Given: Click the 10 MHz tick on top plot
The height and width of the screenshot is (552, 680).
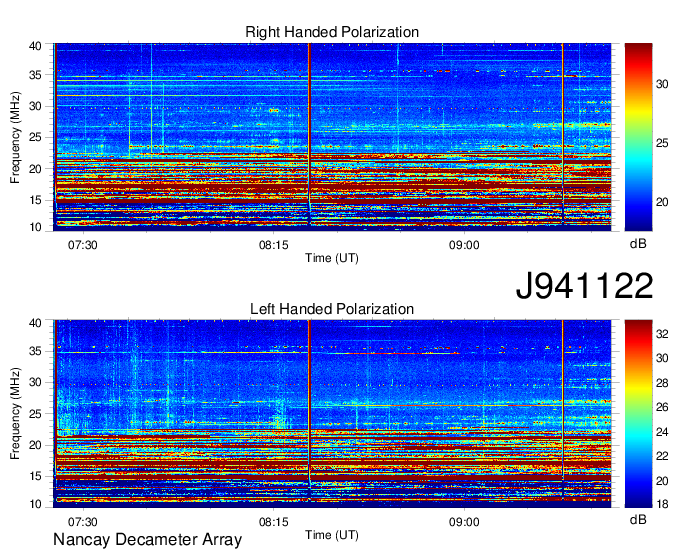Looking at the screenshot, I should (x=36, y=227).
